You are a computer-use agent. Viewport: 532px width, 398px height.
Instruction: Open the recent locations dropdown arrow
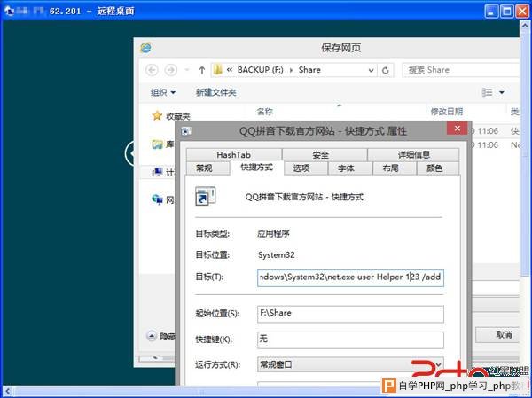point(187,70)
